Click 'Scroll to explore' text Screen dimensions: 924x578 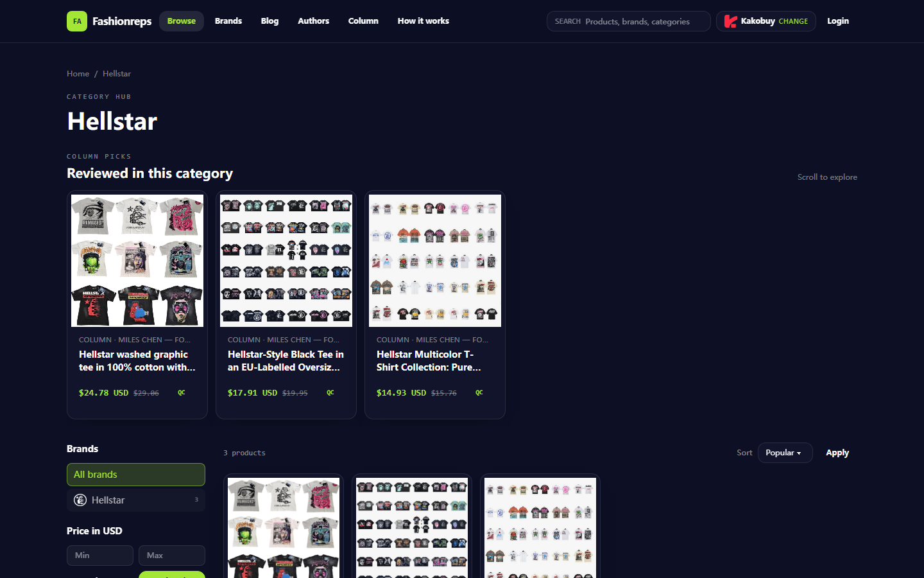pyautogui.click(x=827, y=177)
